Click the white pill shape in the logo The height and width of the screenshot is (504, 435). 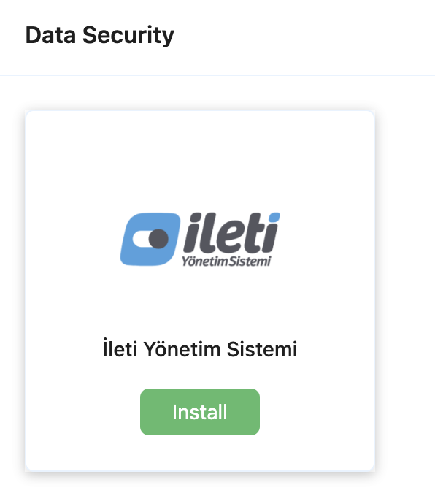142,239
